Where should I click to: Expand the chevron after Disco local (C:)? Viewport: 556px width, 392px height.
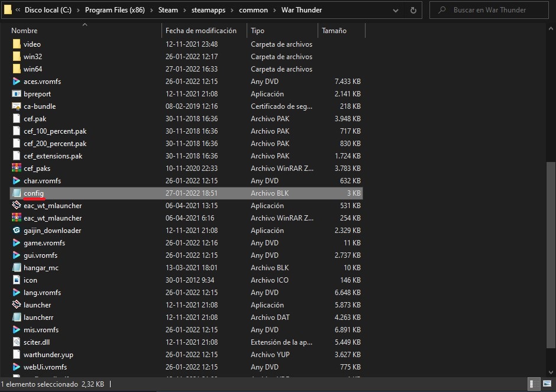77,10
